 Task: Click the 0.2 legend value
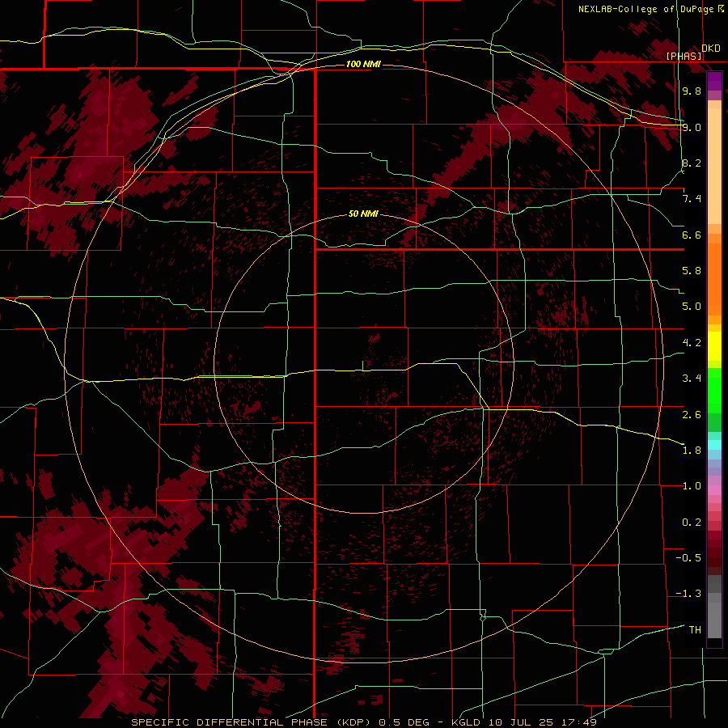point(692,522)
